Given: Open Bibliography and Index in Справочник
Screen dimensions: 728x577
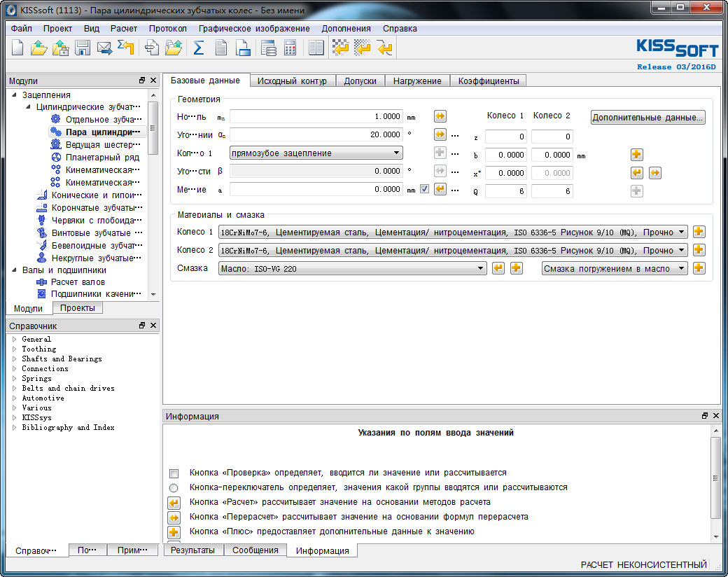Looking at the screenshot, I should point(68,427).
